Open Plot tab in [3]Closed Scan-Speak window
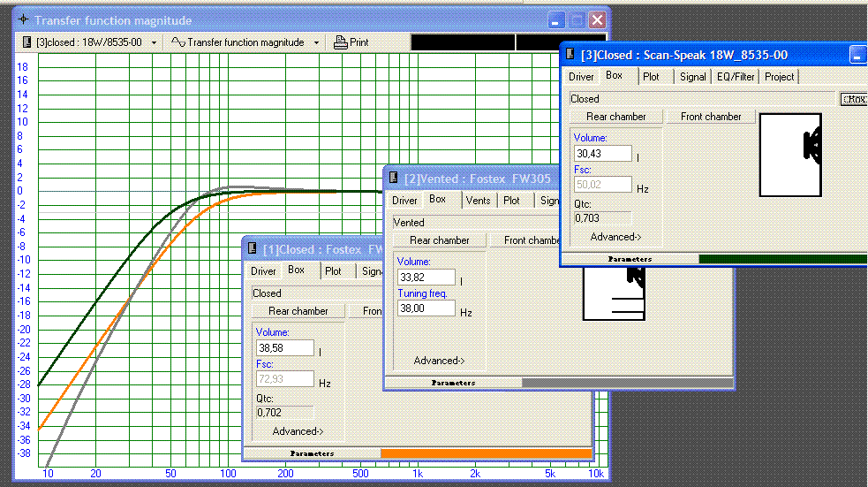 click(651, 77)
